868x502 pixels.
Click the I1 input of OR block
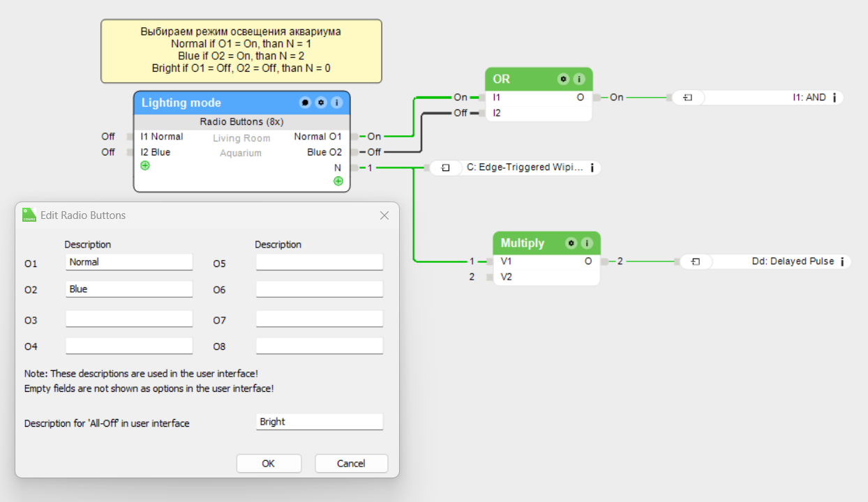(x=497, y=98)
